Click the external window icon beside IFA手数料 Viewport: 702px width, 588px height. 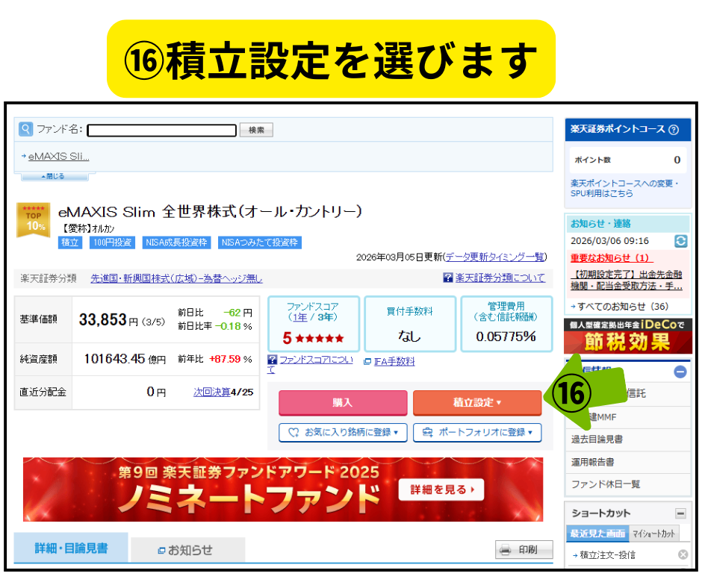(x=367, y=362)
